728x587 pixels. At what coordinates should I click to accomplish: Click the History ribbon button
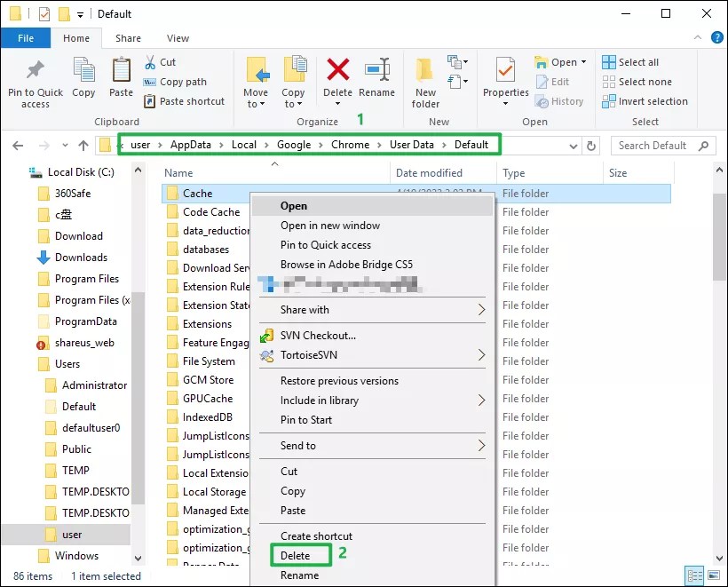pyautogui.click(x=559, y=101)
